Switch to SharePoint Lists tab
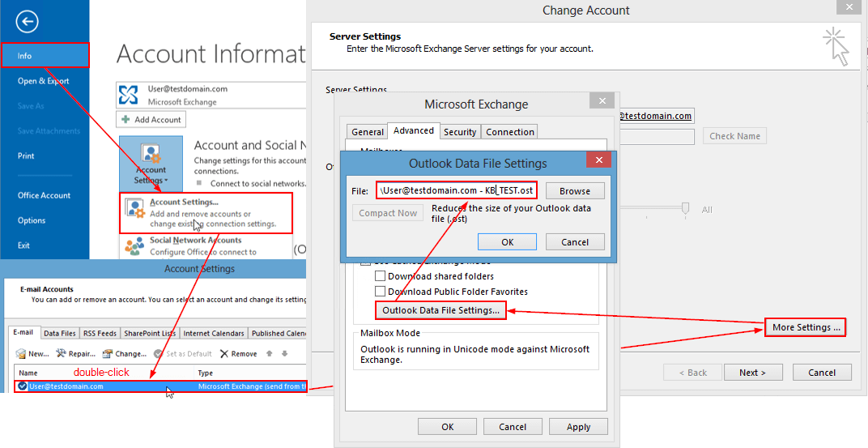 (x=150, y=334)
